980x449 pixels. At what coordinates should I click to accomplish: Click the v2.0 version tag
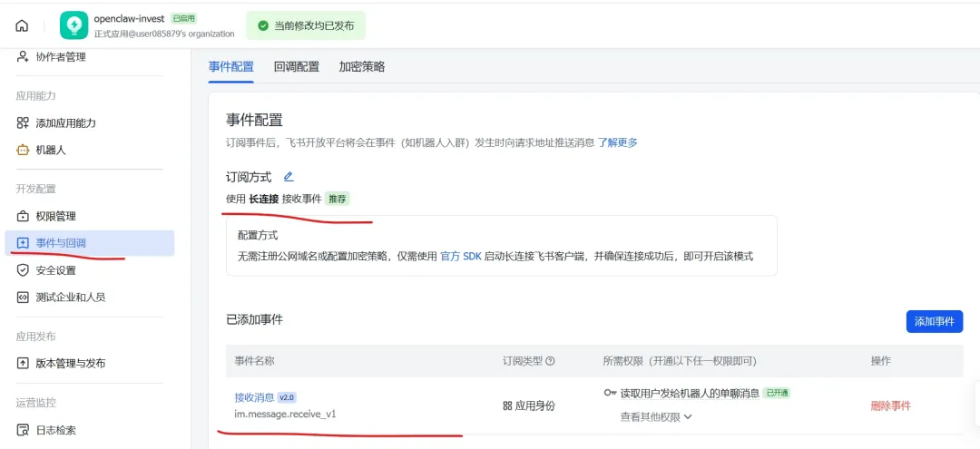click(x=287, y=397)
